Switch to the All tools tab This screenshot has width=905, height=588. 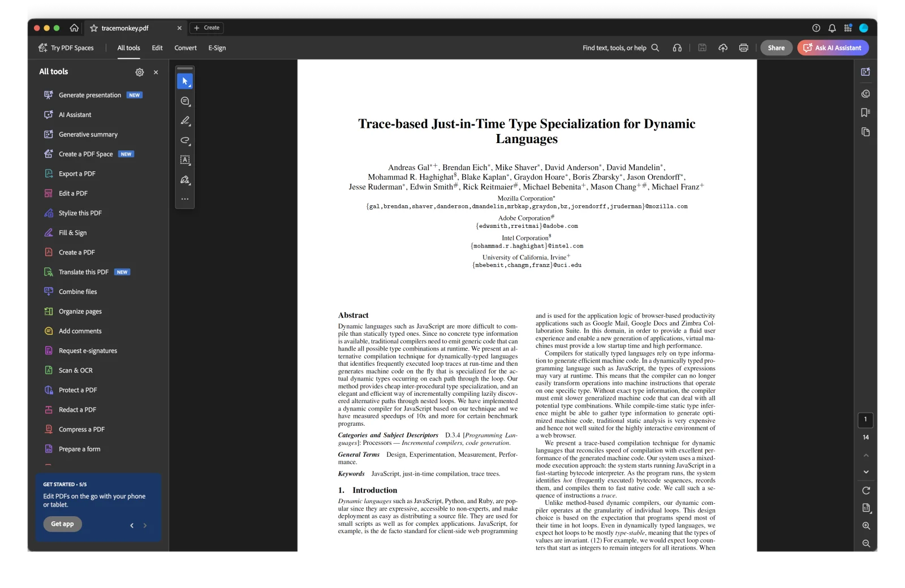point(128,48)
